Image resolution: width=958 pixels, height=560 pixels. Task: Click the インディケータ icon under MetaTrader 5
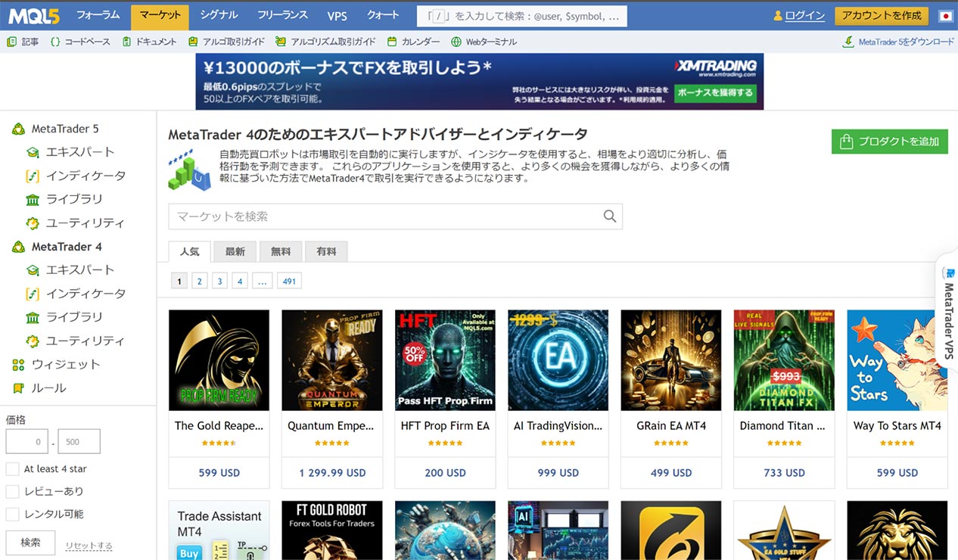[33, 176]
